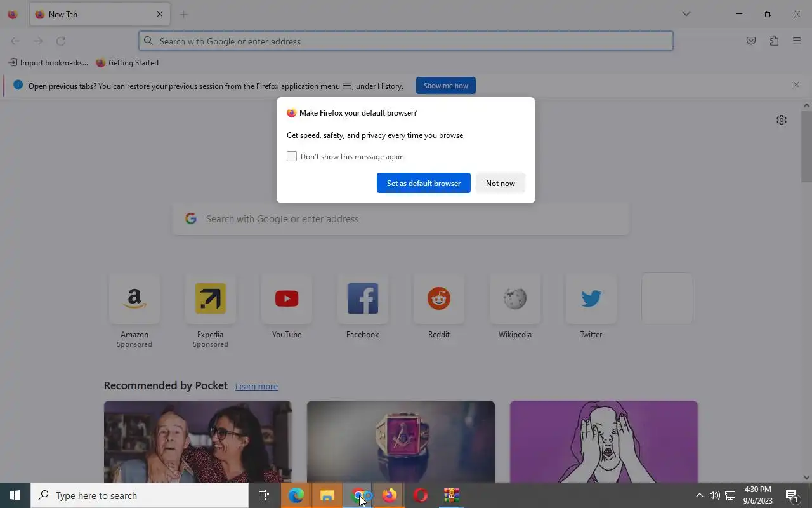Open File Explorer from taskbar
The image size is (812, 508).
pos(327,495)
